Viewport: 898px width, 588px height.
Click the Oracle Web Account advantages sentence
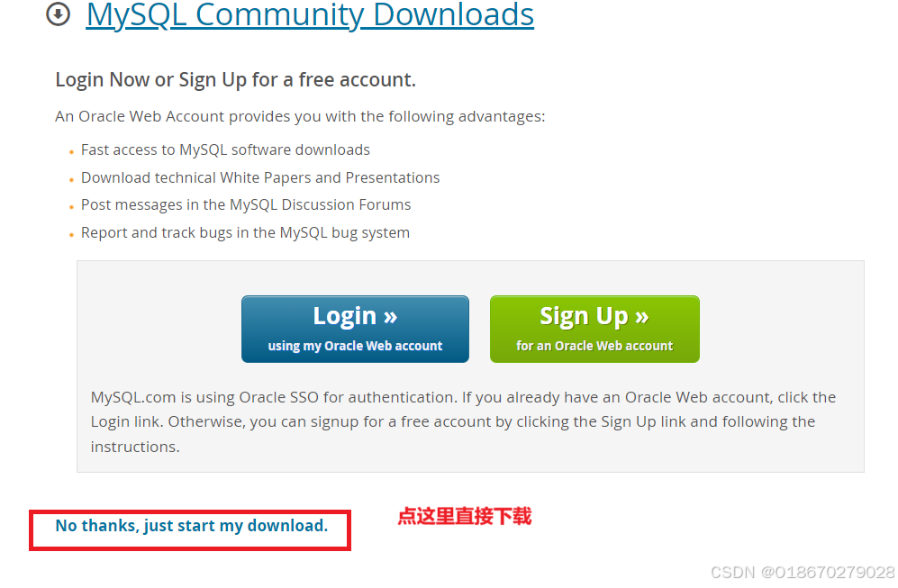click(x=300, y=116)
